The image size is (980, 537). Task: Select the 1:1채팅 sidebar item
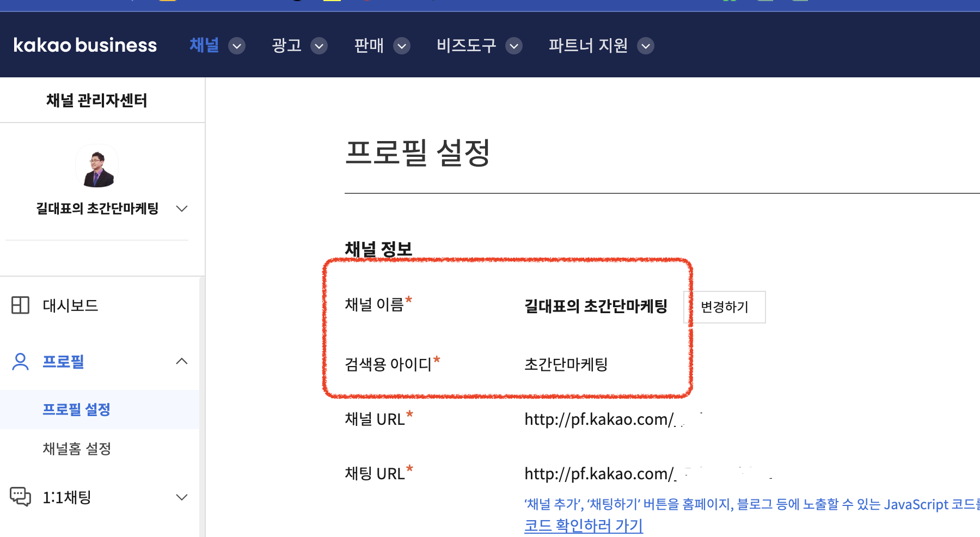click(67, 497)
